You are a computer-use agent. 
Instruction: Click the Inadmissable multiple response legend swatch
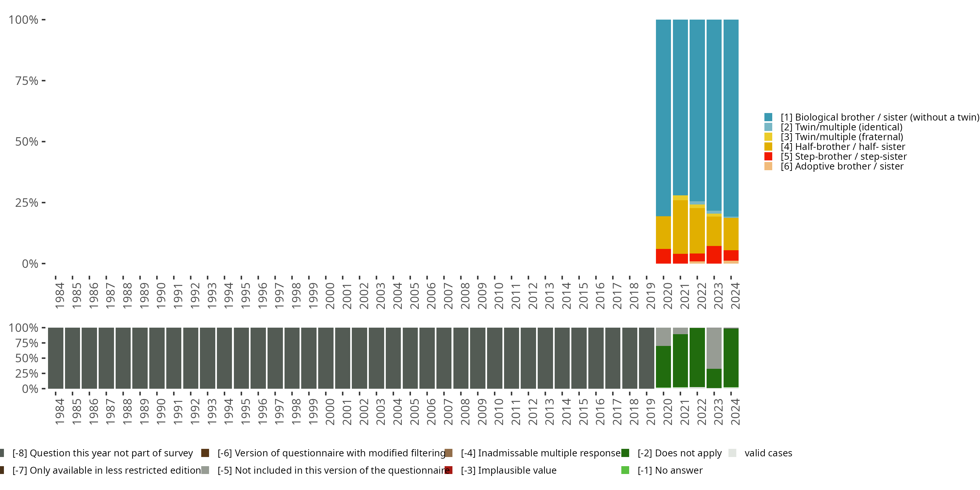pyautogui.click(x=449, y=453)
